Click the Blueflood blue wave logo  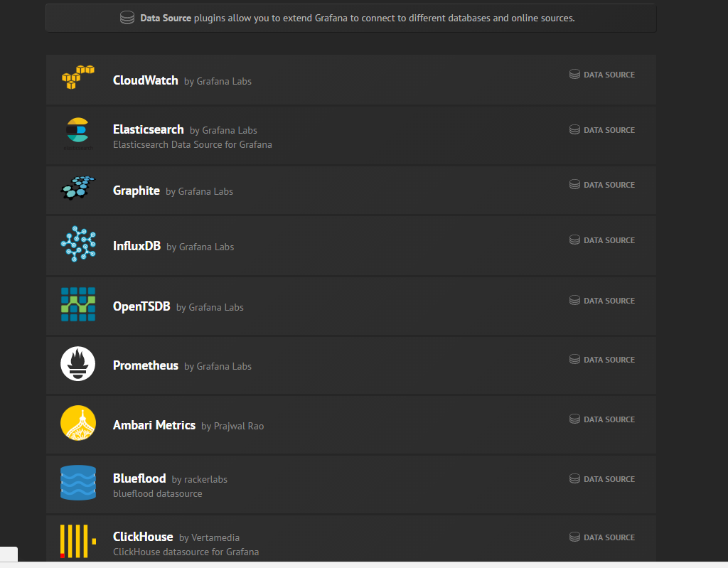pyautogui.click(x=78, y=483)
